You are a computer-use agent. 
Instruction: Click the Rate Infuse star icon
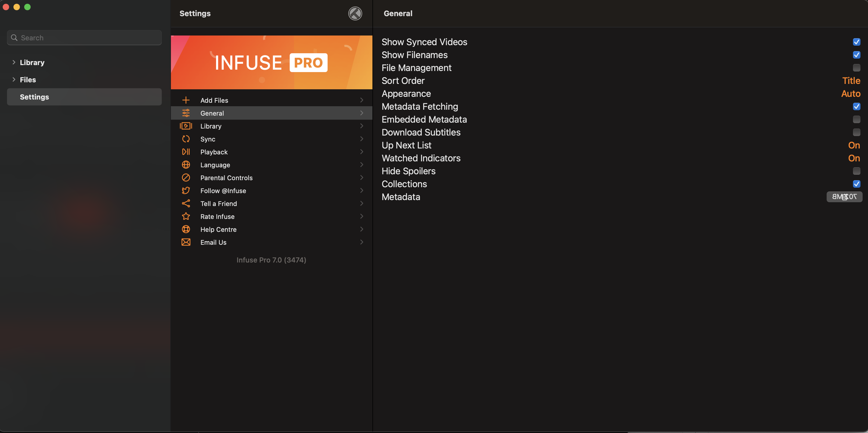(x=186, y=216)
